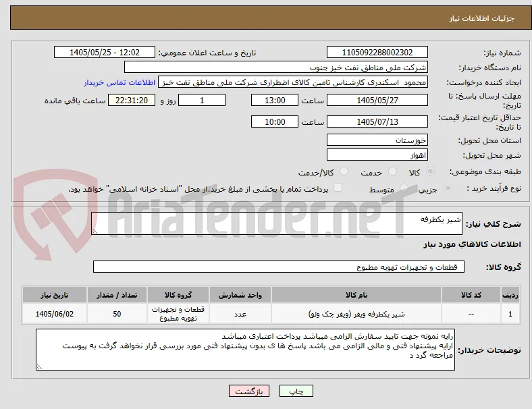
Task: Click the description text area resize handle
Action: 95,231
